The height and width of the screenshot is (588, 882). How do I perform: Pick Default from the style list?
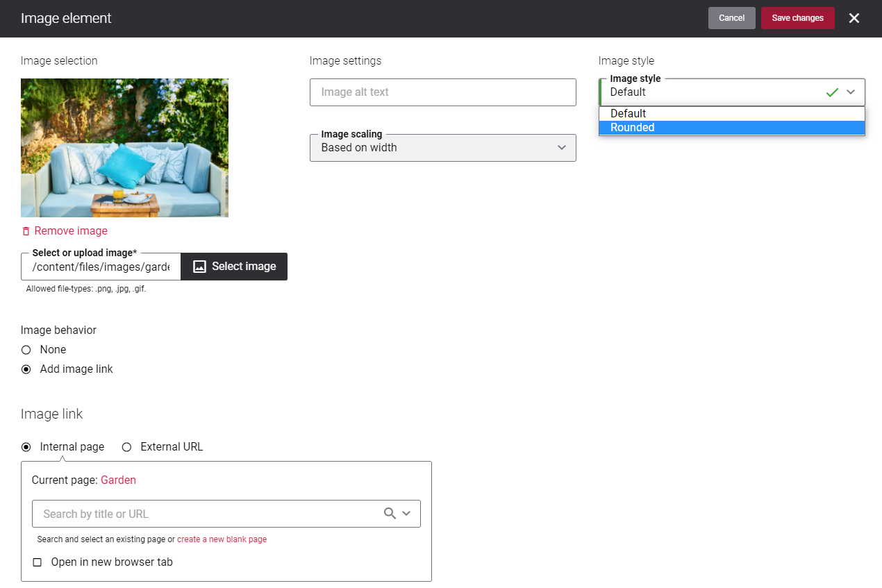(732, 114)
